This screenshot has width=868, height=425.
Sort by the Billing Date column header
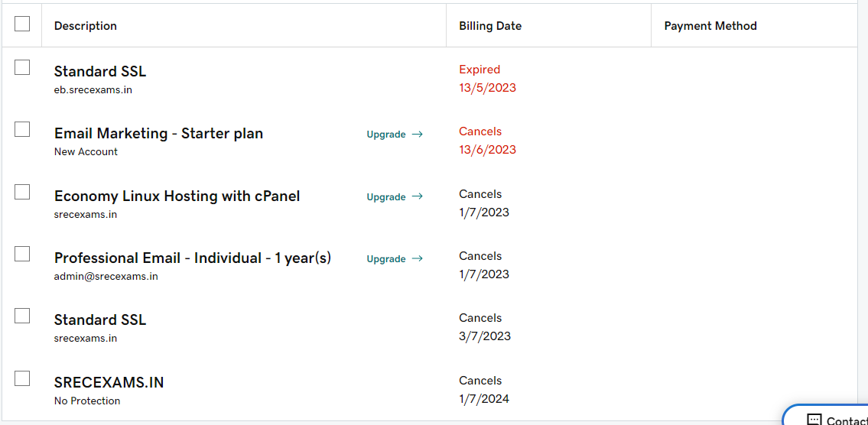click(x=490, y=26)
